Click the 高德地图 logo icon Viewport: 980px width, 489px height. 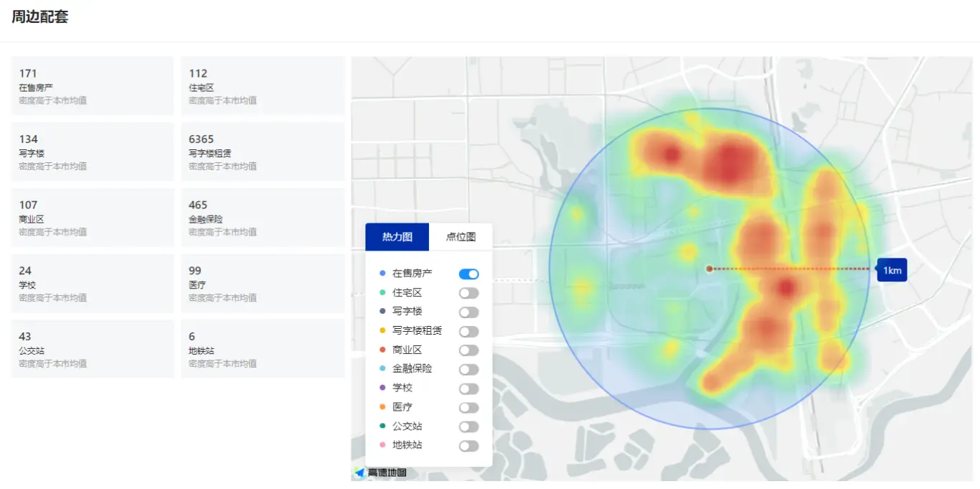[x=380, y=472]
